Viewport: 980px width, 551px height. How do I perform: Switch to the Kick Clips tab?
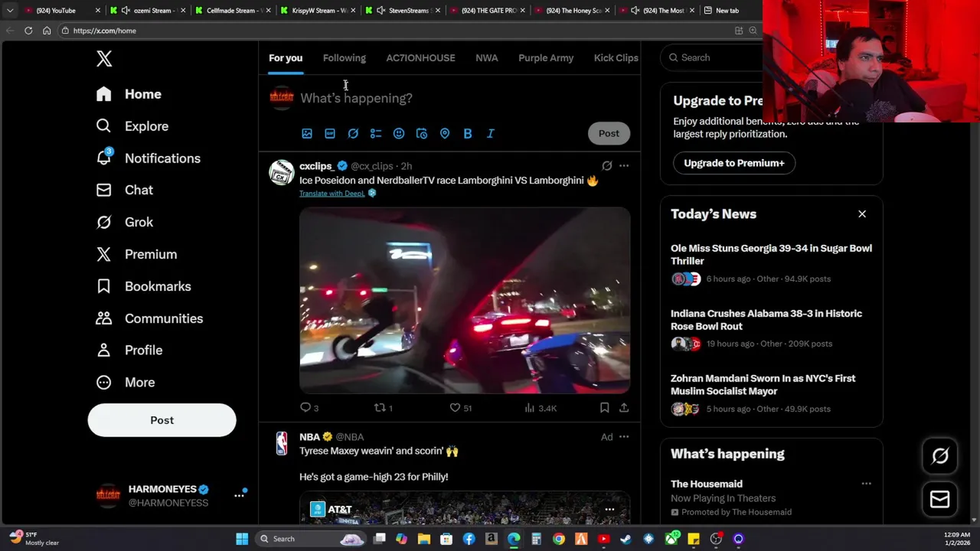tap(616, 58)
